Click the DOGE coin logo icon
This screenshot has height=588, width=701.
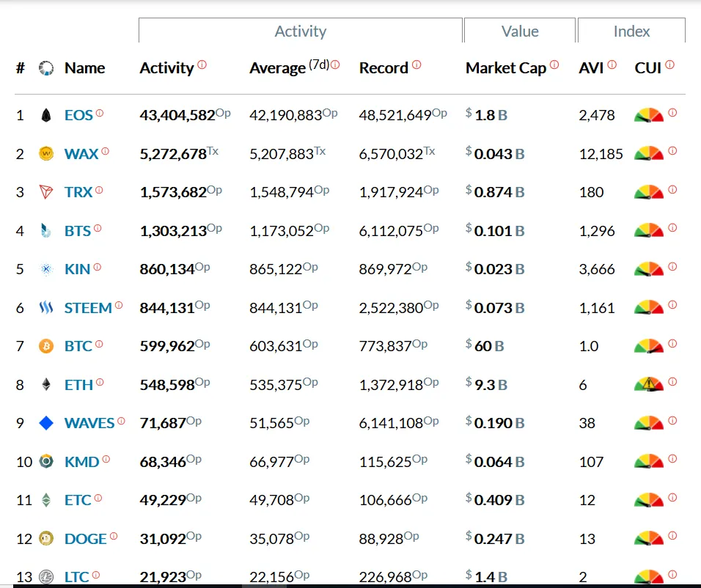(x=46, y=538)
